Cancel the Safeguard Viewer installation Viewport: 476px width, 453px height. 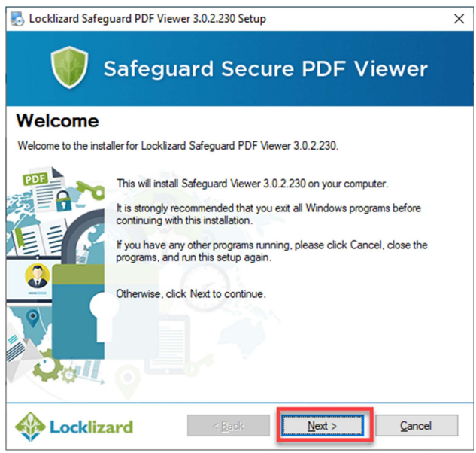[416, 425]
